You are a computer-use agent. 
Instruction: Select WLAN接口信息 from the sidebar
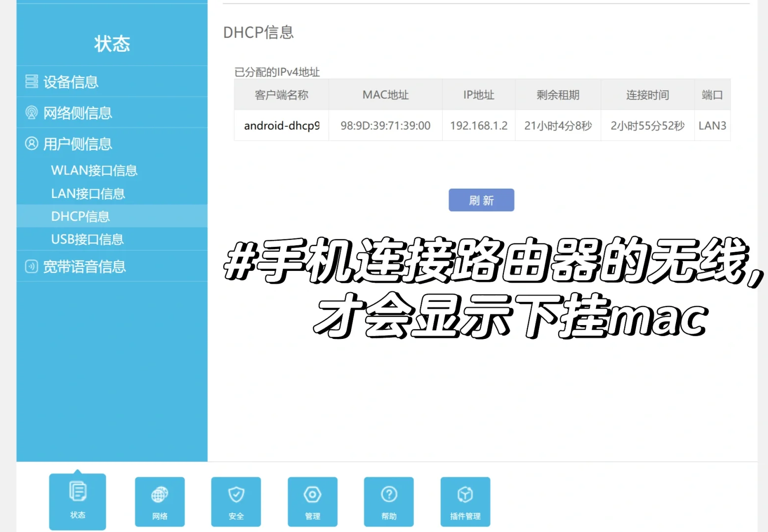(x=94, y=170)
